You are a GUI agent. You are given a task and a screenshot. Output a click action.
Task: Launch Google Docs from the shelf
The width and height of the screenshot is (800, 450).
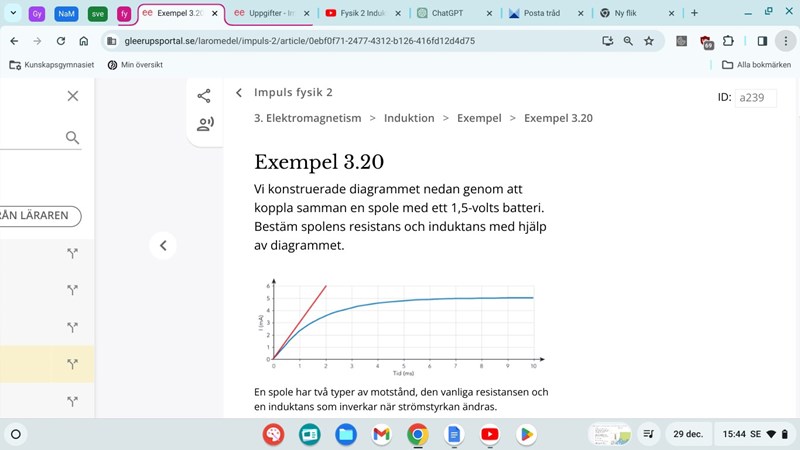click(453, 434)
